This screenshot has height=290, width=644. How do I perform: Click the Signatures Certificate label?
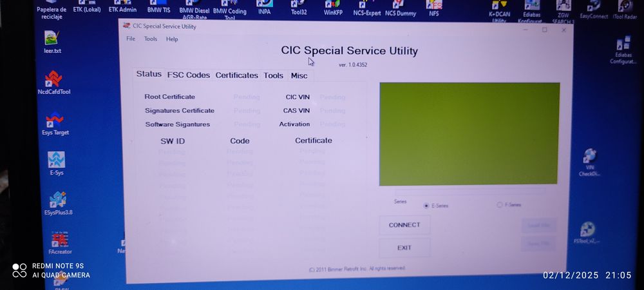click(x=180, y=110)
